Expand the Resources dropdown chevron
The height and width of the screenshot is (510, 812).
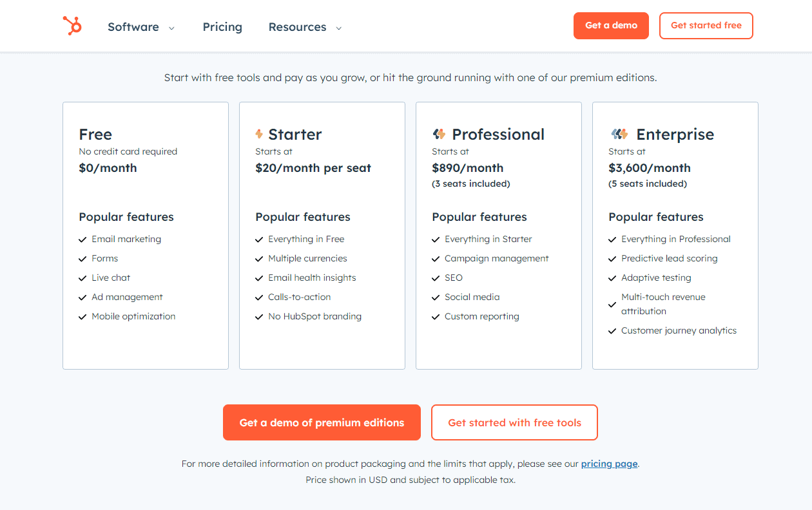pyautogui.click(x=339, y=28)
